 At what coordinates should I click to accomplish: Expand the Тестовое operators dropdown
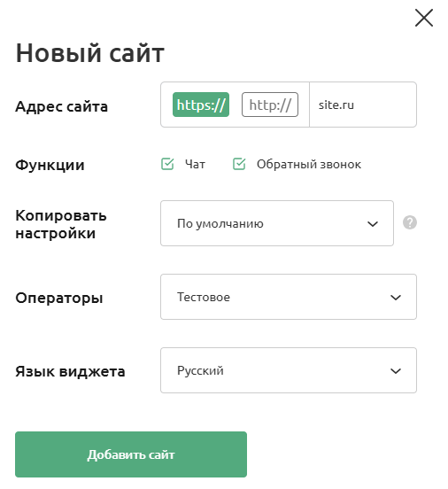click(289, 297)
